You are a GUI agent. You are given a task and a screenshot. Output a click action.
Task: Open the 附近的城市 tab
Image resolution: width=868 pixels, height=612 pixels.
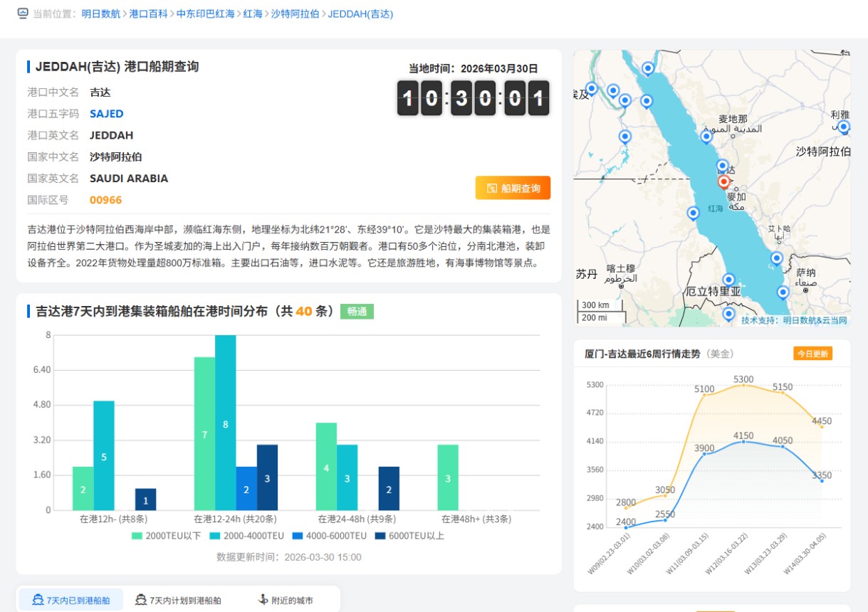(x=285, y=600)
